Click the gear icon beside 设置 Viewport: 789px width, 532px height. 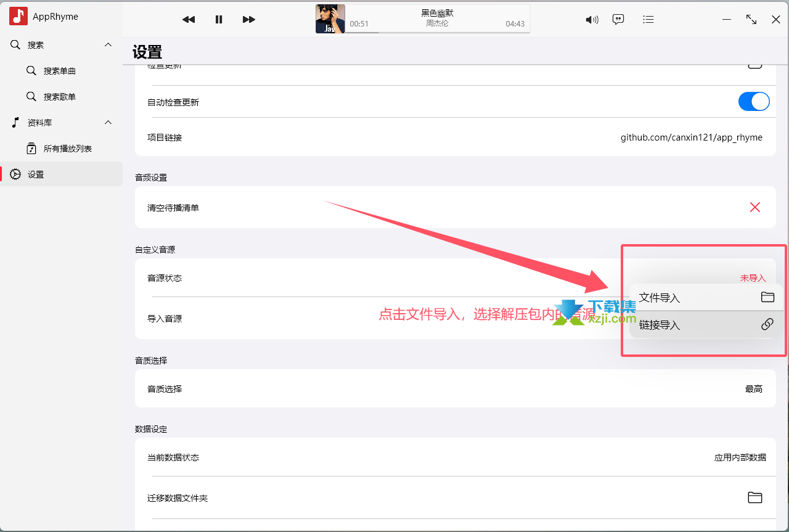tap(15, 174)
